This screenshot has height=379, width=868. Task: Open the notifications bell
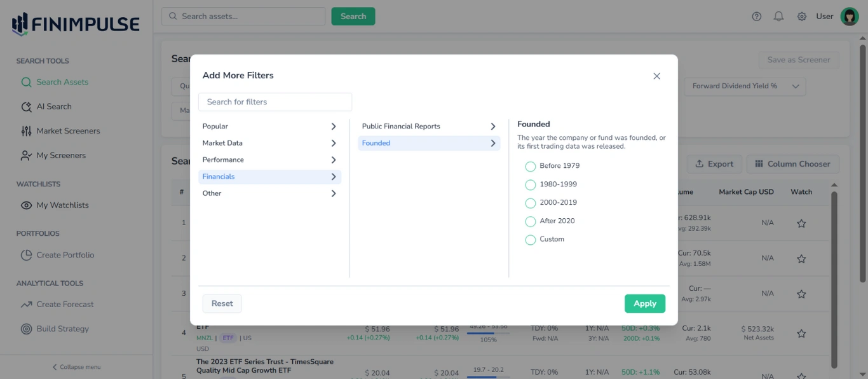pyautogui.click(x=778, y=16)
